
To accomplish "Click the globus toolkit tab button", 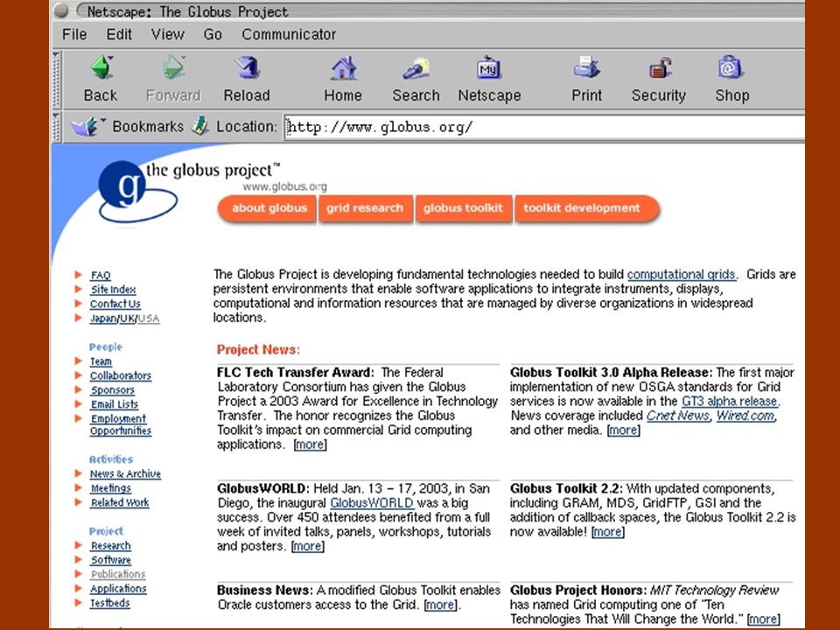I will click(464, 208).
